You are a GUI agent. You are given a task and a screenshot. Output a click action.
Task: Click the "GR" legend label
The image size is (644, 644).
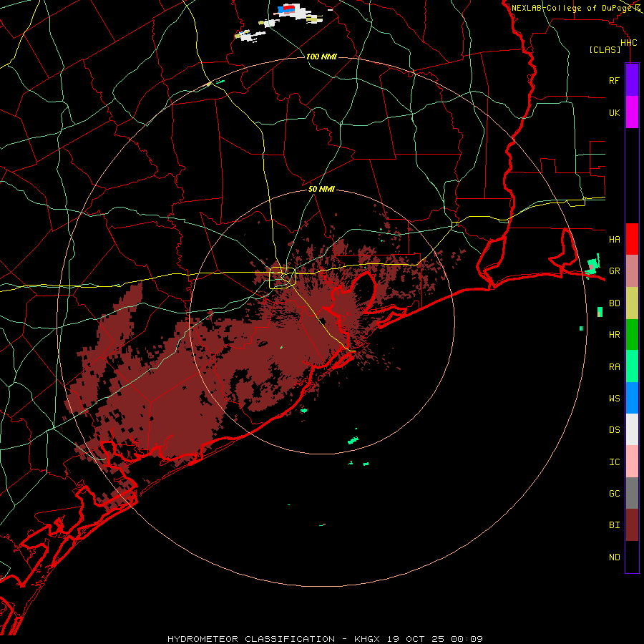pos(614,271)
